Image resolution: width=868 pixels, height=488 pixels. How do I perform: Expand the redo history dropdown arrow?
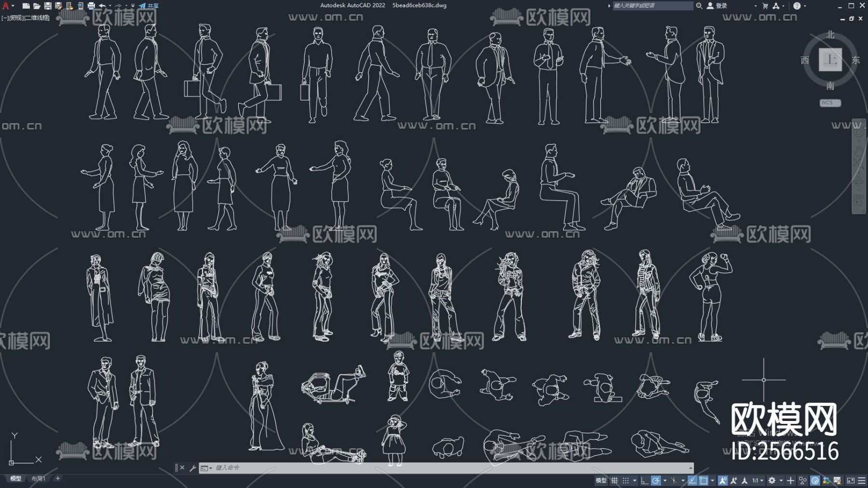tap(126, 6)
